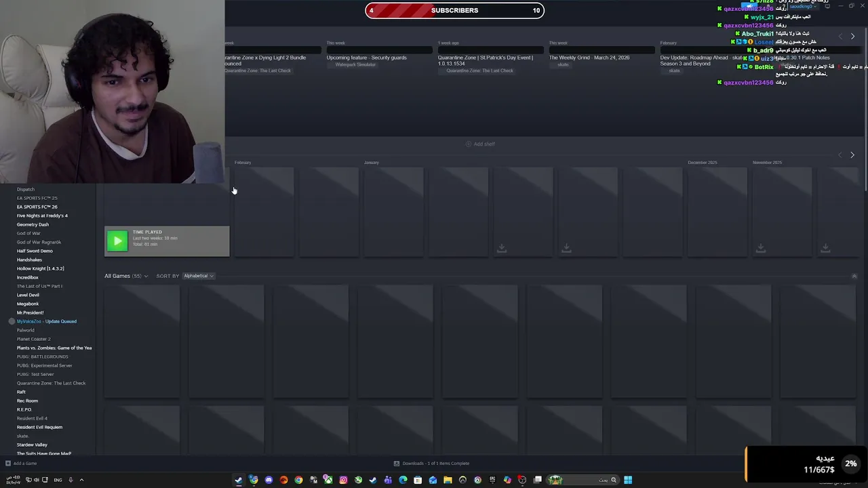
Task: Select The Last of Us Part I
Action: point(39,286)
